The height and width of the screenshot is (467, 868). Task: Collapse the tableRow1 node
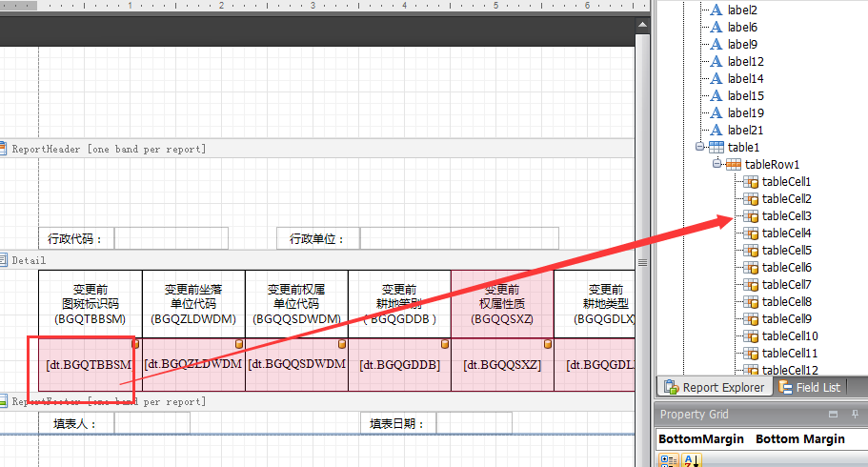[x=717, y=163]
